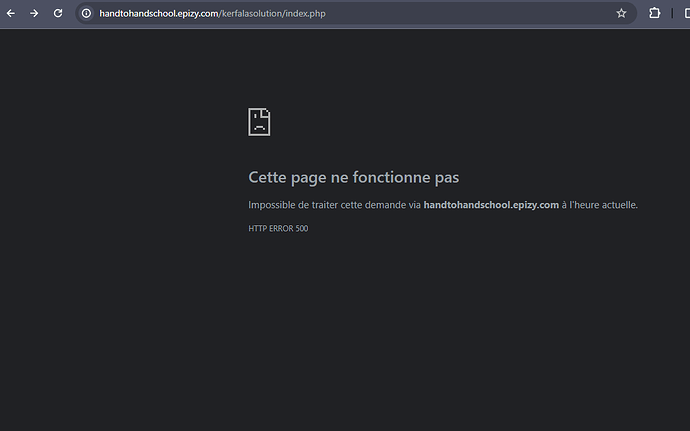The width and height of the screenshot is (690, 431).
Task: Reload the broken page
Action: tap(58, 13)
